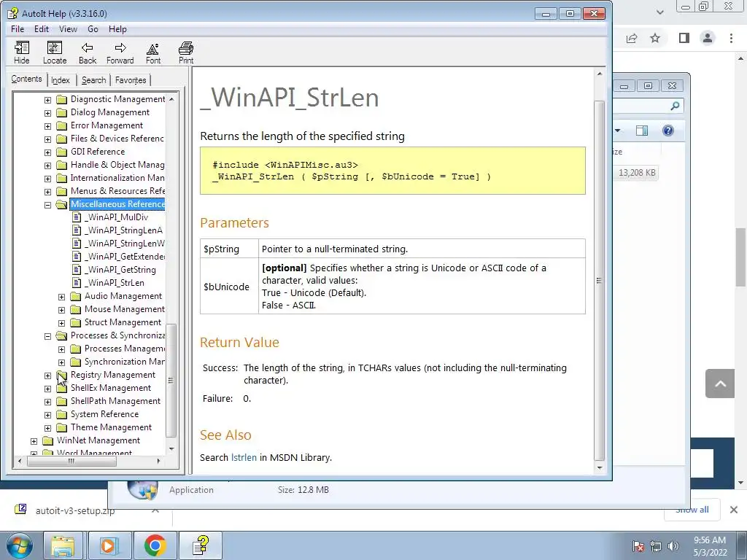Open the _WinAPI_StringLenW topic

pos(124,244)
